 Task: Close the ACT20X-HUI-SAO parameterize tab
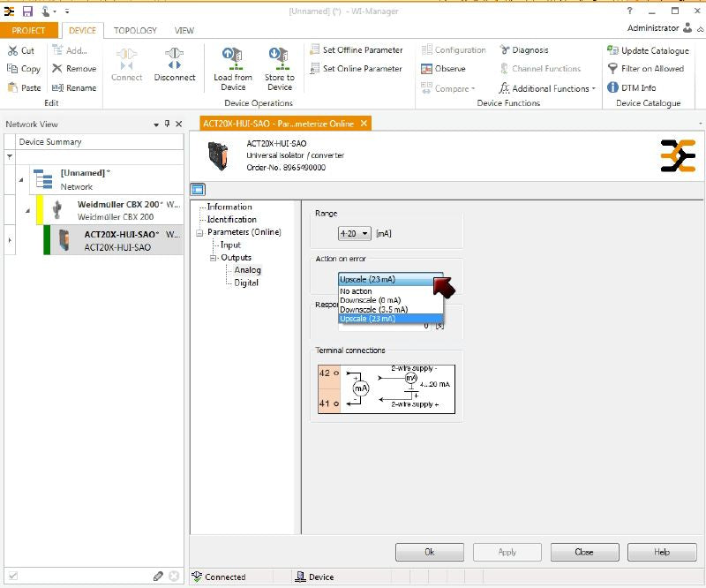click(x=363, y=124)
